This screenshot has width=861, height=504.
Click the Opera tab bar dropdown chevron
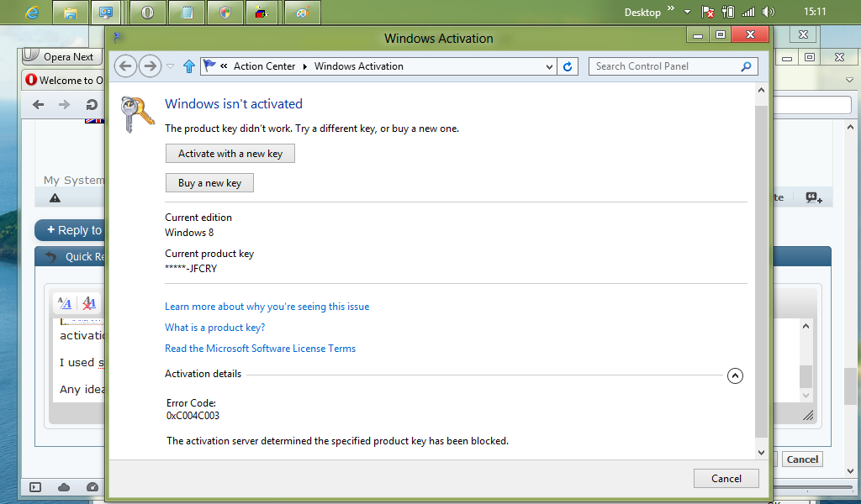click(849, 80)
